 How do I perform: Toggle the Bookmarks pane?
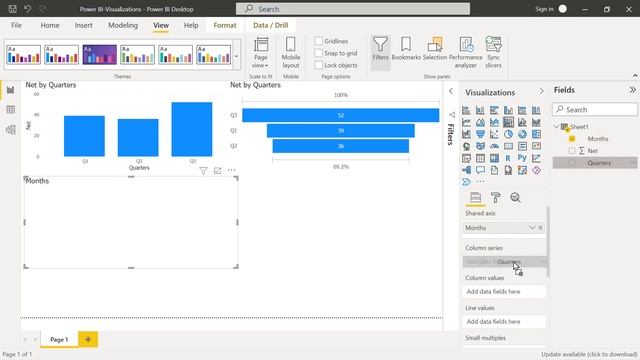click(406, 49)
